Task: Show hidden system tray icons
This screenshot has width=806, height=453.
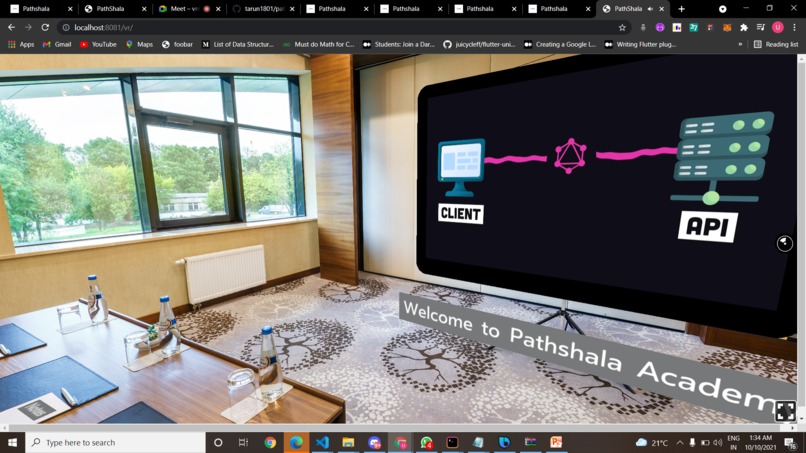Action: 680,442
